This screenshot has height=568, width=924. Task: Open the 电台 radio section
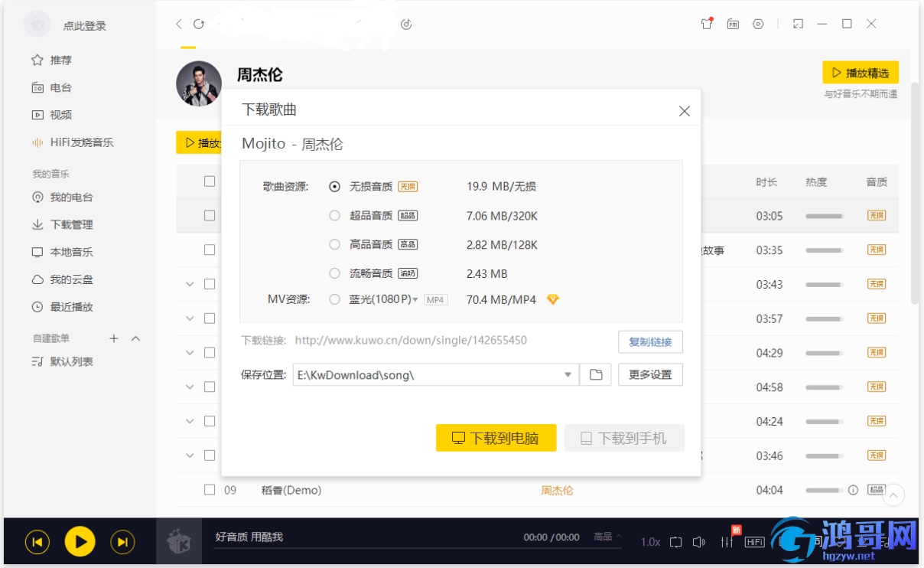point(52,87)
